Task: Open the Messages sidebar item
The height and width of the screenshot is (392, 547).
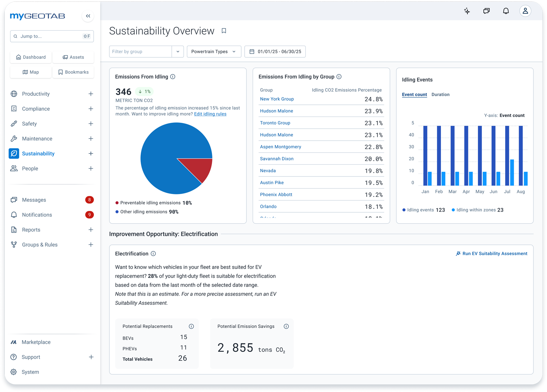Action: tap(34, 200)
